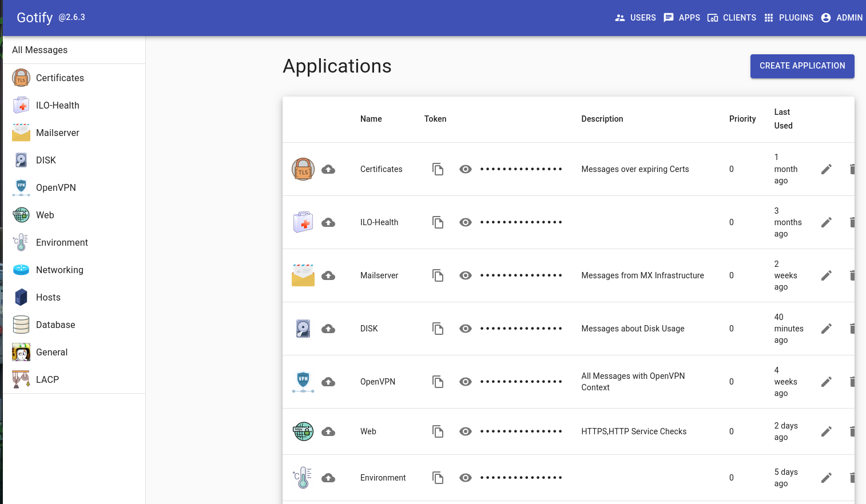Select All Messages in the sidebar
Screen dimensions: 866x504
40,50
